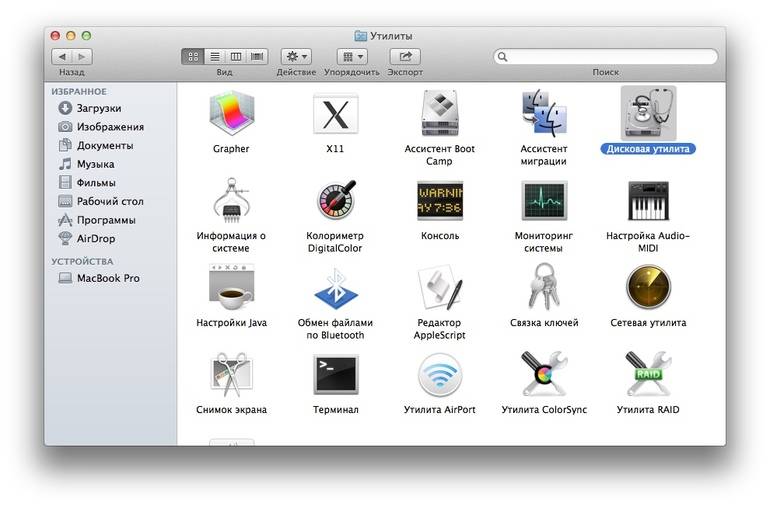Open the Консоль app icon
770x507 pixels.
(440, 201)
